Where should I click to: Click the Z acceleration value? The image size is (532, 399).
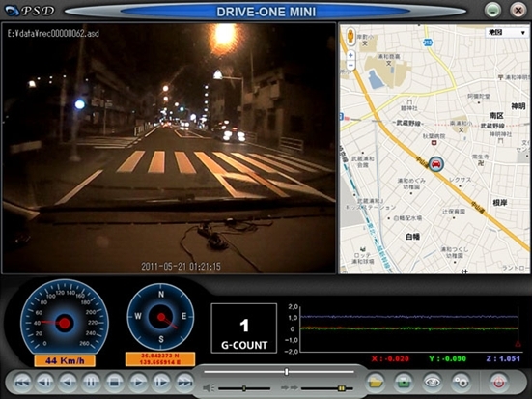coord(503,359)
